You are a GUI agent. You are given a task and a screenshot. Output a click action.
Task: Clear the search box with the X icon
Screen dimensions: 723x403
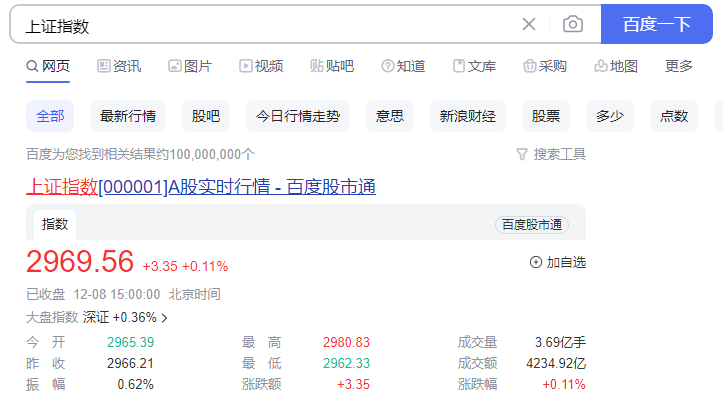pos(529,24)
